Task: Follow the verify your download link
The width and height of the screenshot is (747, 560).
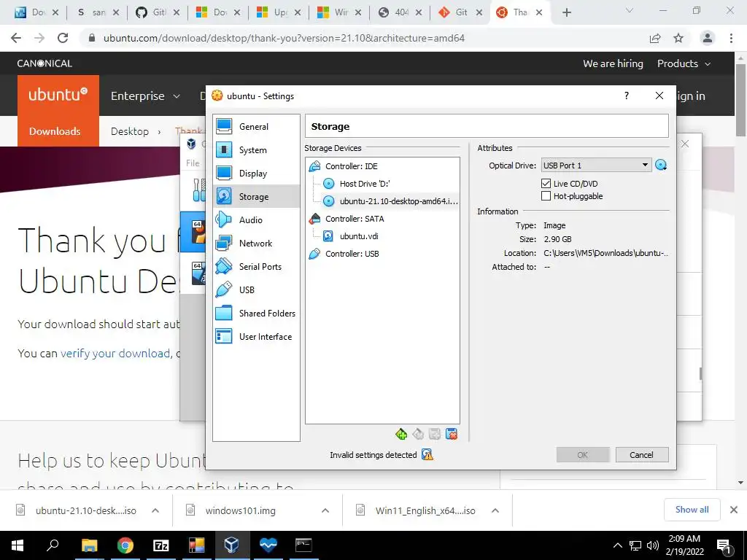Action: [x=115, y=354]
